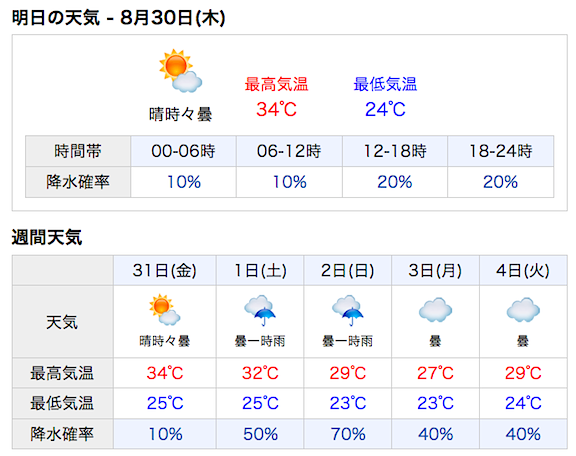The image size is (576, 456).
Task: Click the 06-12時 10% rain probability cell
Action: (x=289, y=182)
